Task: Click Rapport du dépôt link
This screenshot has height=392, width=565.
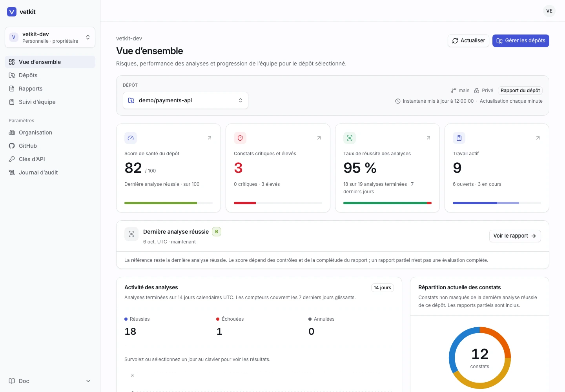Action: pyautogui.click(x=520, y=91)
